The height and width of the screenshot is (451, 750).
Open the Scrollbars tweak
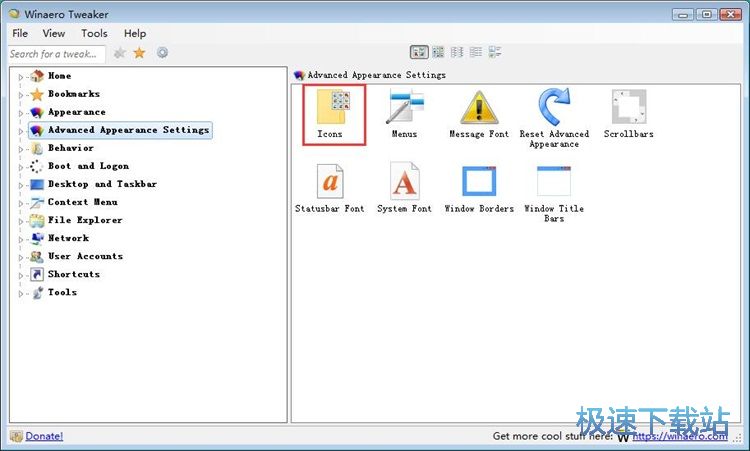[629, 115]
